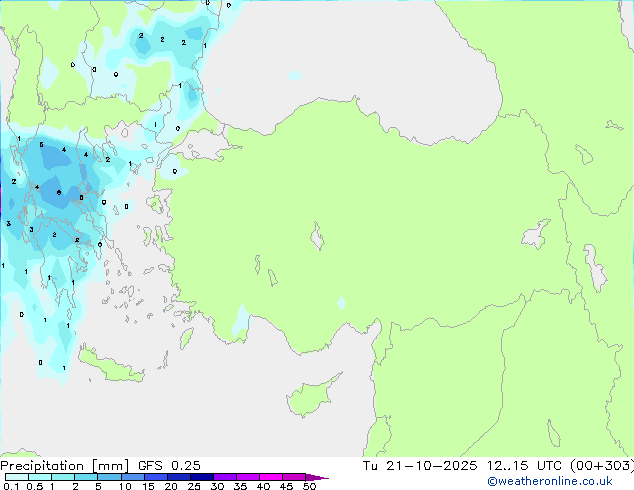This screenshot has width=634, height=490.
Task: Click the '0.5' legend scale label
Action: point(35,486)
